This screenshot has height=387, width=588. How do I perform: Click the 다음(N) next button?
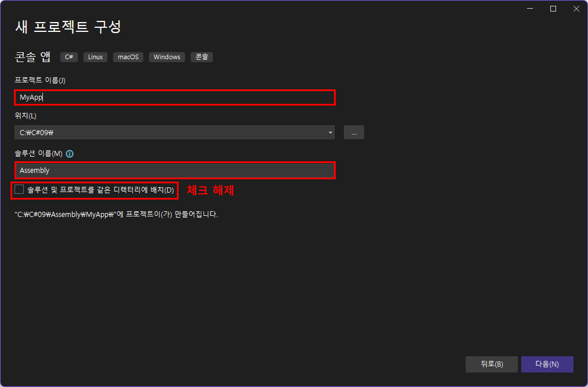tap(547, 364)
